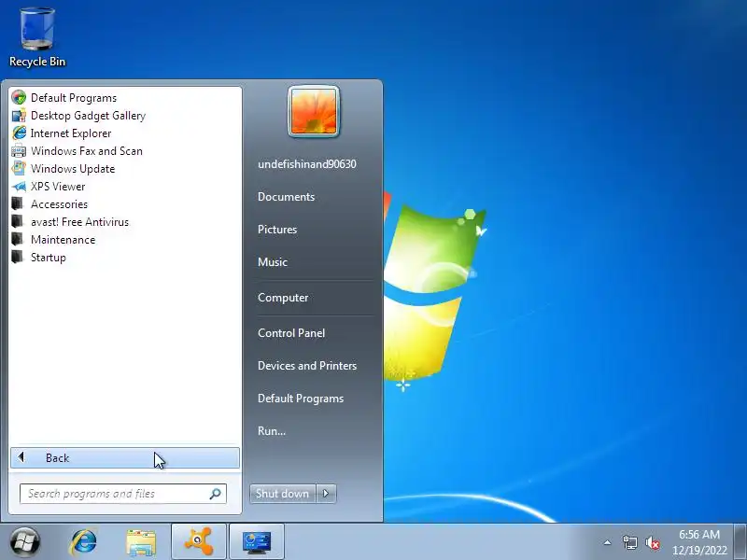The width and height of the screenshot is (747, 560).
Task: Open Internet Explorer from the taskbar
Action: [x=83, y=542]
